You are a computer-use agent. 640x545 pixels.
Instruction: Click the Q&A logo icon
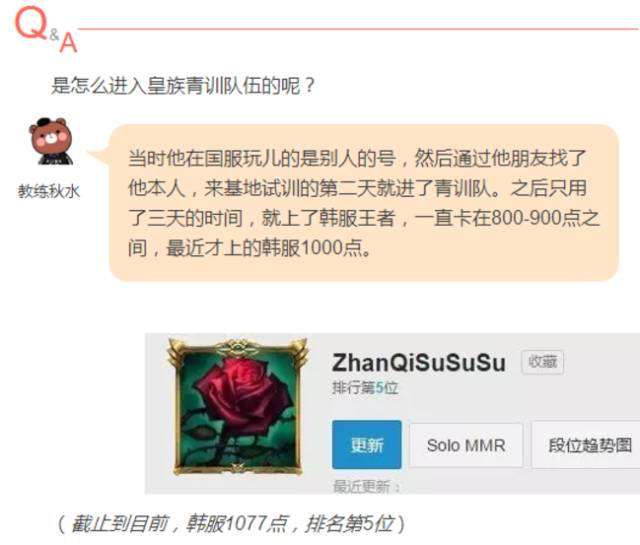pos(46,30)
